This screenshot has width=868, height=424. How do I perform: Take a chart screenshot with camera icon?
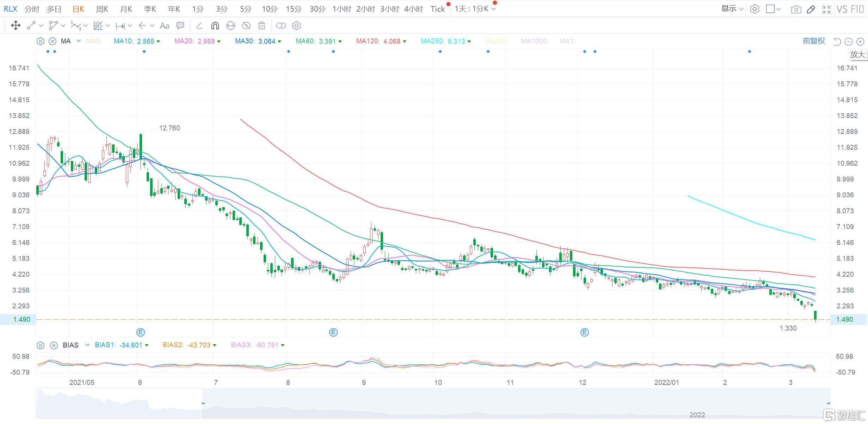click(796, 9)
